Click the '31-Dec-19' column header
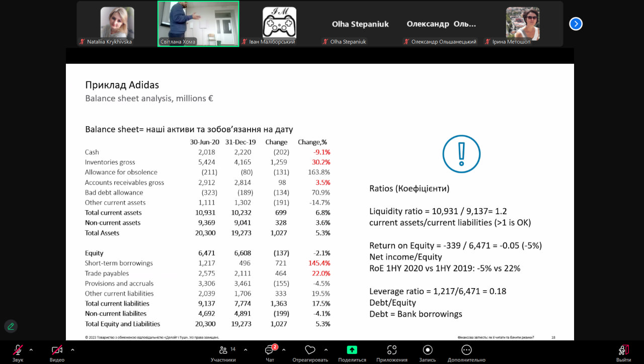The width and height of the screenshot is (644, 364). [x=240, y=142]
